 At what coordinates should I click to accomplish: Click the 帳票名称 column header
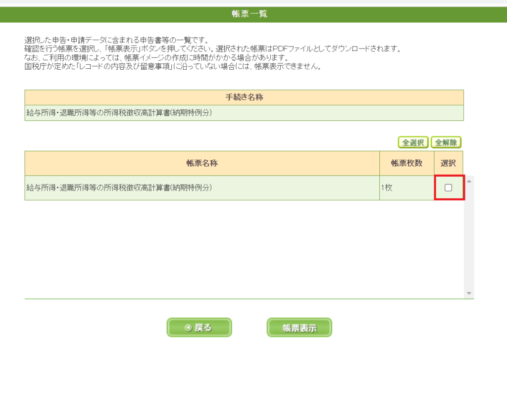[x=202, y=163]
